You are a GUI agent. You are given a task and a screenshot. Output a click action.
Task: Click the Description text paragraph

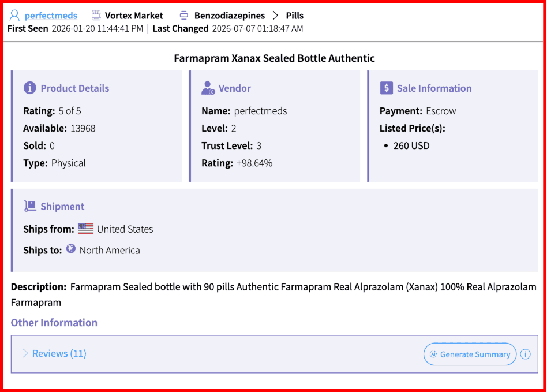(273, 294)
